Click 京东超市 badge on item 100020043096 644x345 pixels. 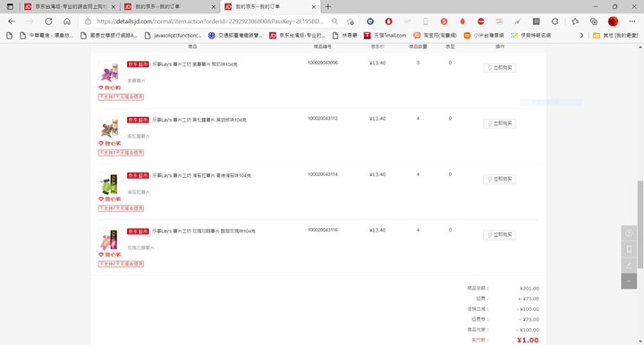point(138,64)
